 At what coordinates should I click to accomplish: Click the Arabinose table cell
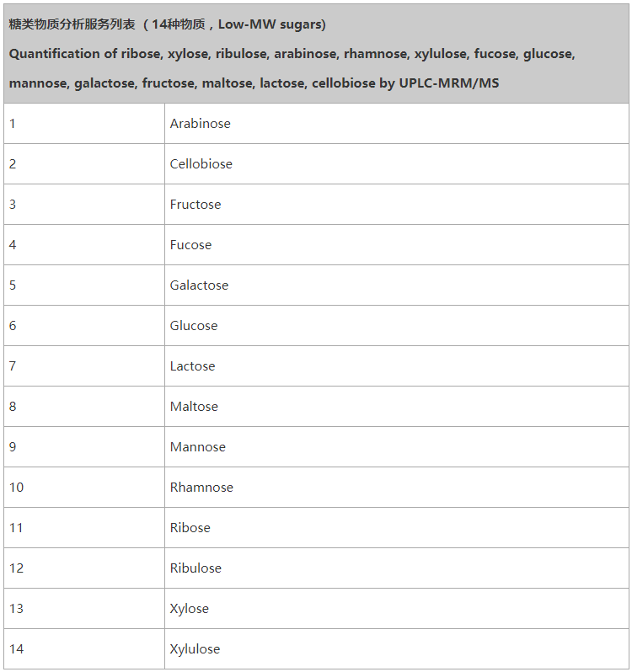397,124
